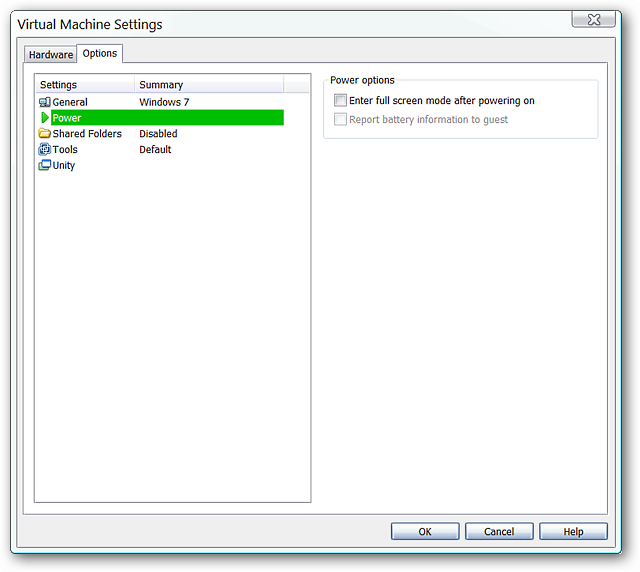Click the Disabled summary for Shared Folders
The height and width of the screenshot is (572, 640).
[158, 134]
